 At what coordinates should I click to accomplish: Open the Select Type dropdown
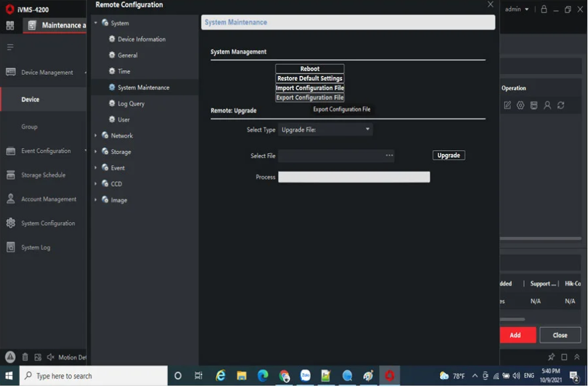[325, 129]
